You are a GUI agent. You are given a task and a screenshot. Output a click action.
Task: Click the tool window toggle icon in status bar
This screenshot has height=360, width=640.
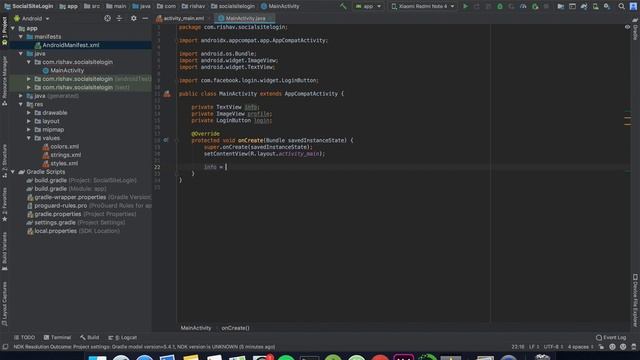5,347
